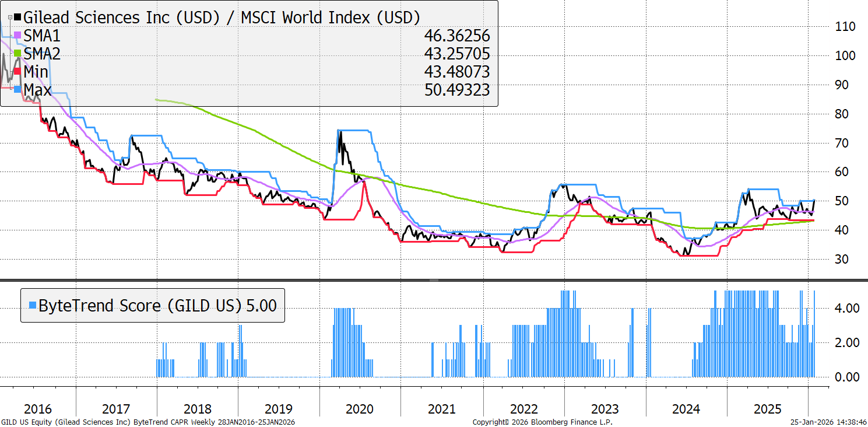Image resolution: width=868 pixels, height=427 pixels.
Task: Click the 2020 year label on time axis
Action: tap(360, 409)
